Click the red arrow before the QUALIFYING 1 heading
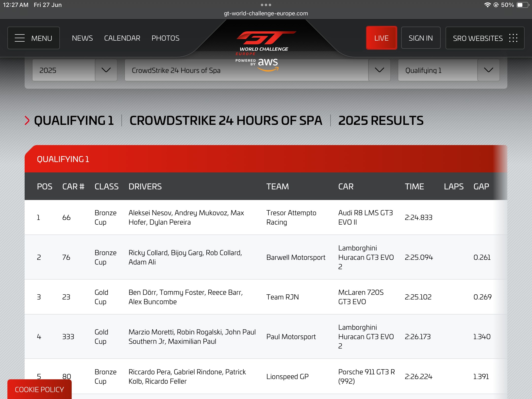Image resolution: width=532 pixels, height=399 pixels. [x=27, y=120]
